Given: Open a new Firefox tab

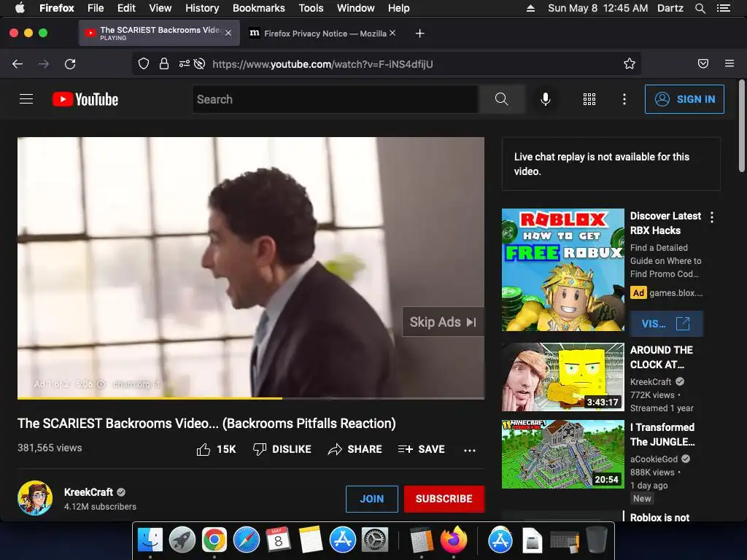Looking at the screenshot, I should (x=419, y=34).
